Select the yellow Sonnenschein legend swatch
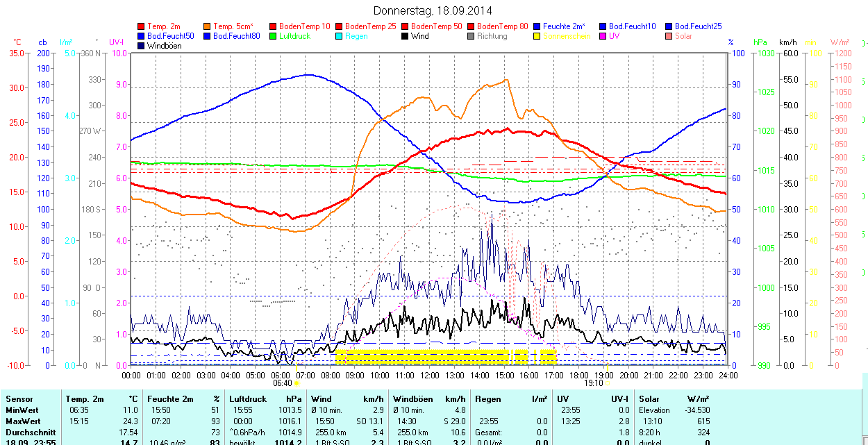 click(x=537, y=36)
